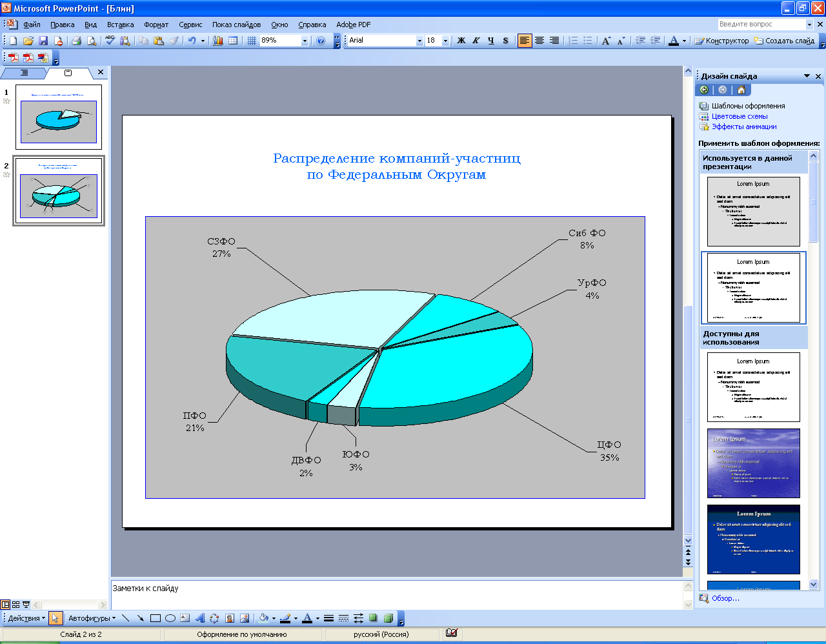Select the Oval drawing tool
The height and width of the screenshot is (644, 826).
coord(170,618)
